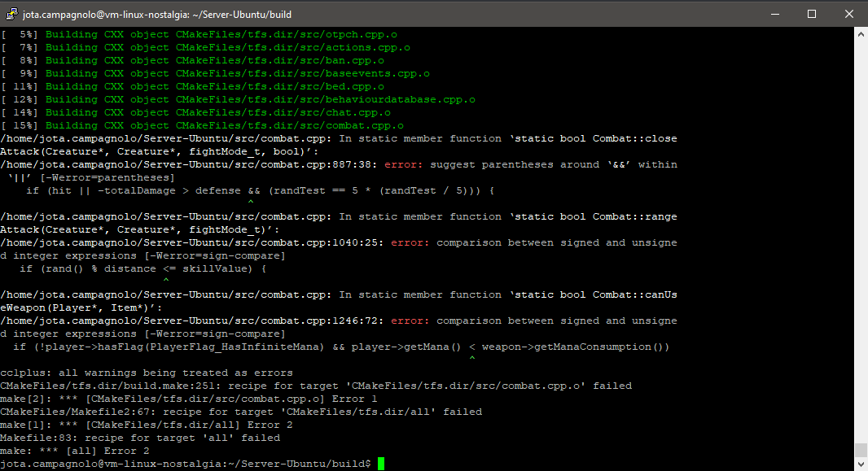Click the '[ 15%] Building CXX object' combat.cpp.o line
Image resolution: width=868 pixels, height=471 pixels.
[x=202, y=125]
